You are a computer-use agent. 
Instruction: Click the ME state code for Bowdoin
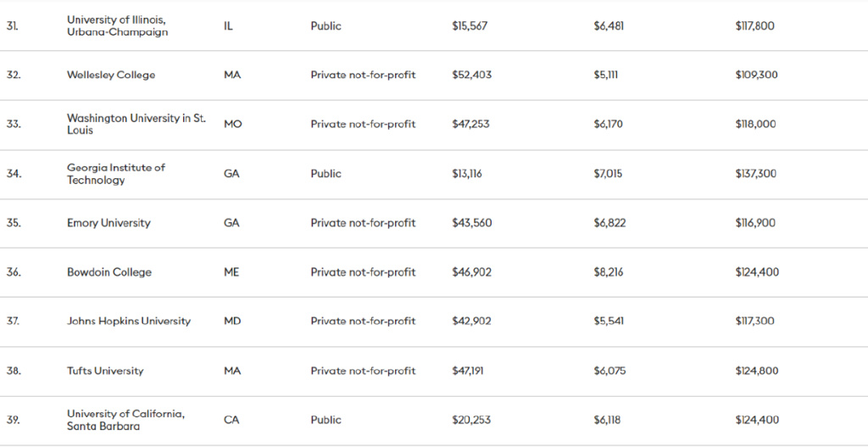pyautogui.click(x=231, y=272)
